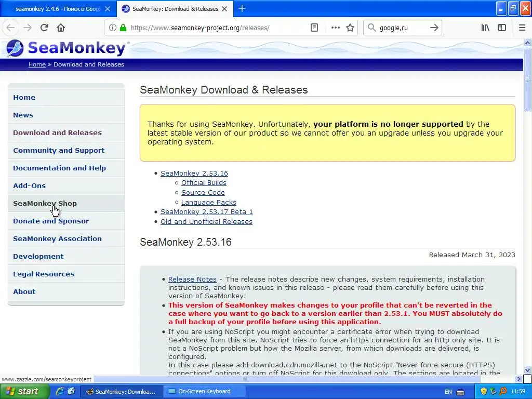Bookmark this page with the star icon
Image resolution: width=532 pixels, height=399 pixels.
click(350, 28)
